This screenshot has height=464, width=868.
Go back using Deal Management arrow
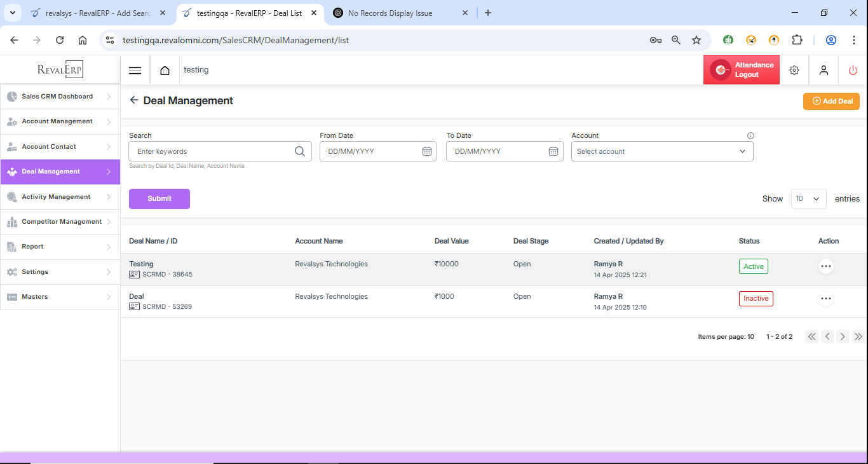pos(133,100)
